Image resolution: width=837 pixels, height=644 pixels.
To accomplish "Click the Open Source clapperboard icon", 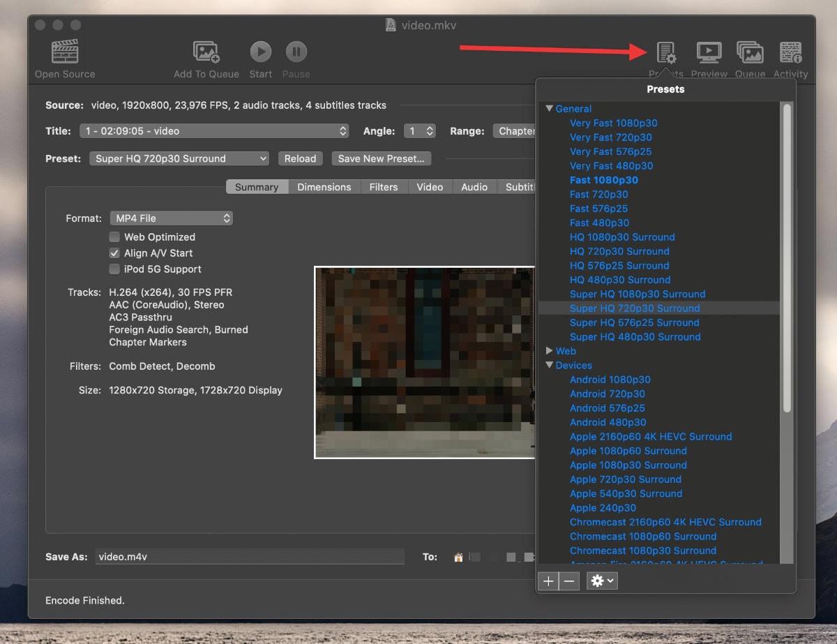I will coord(65,52).
